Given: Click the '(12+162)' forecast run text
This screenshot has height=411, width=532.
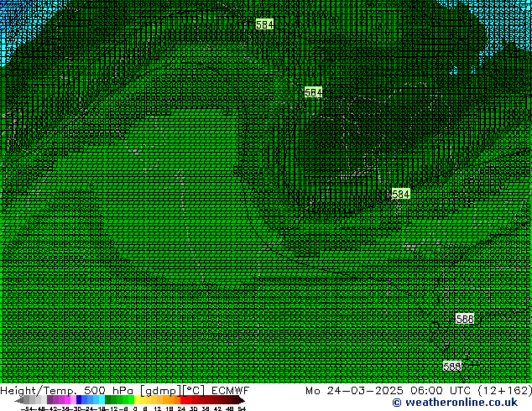Looking at the screenshot, I should [504, 391].
